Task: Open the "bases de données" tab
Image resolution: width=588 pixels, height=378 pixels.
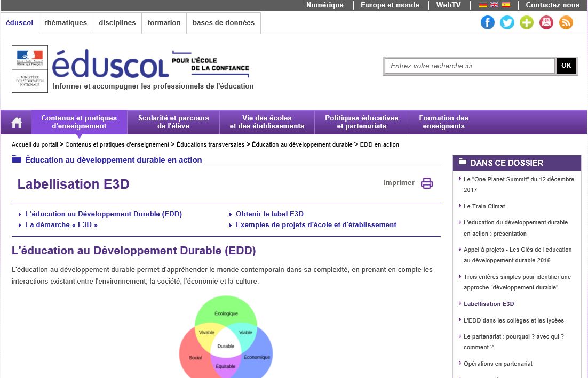Action: (224, 23)
